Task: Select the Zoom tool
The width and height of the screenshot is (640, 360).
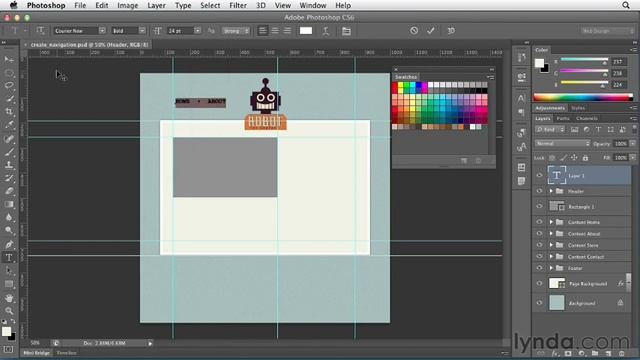Action: pyautogui.click(x=9, y=311)
